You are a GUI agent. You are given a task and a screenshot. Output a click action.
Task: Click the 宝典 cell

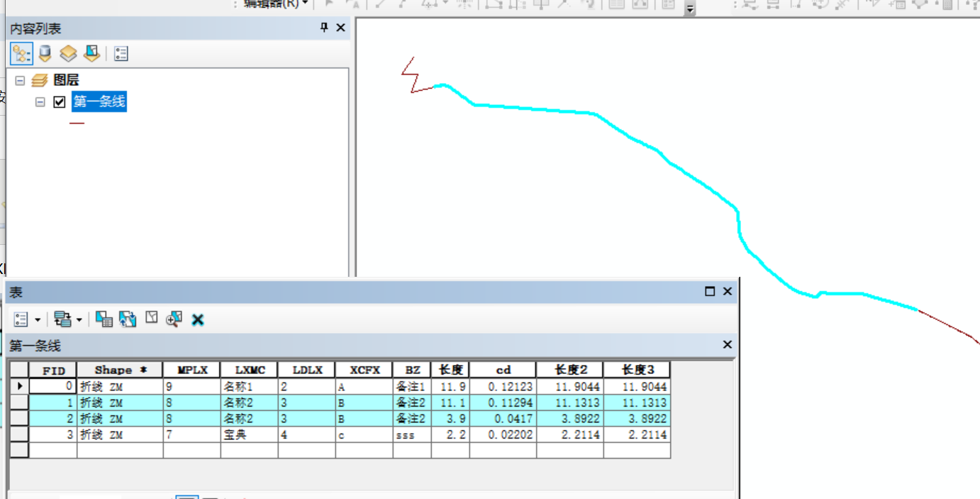pos(249,434)
